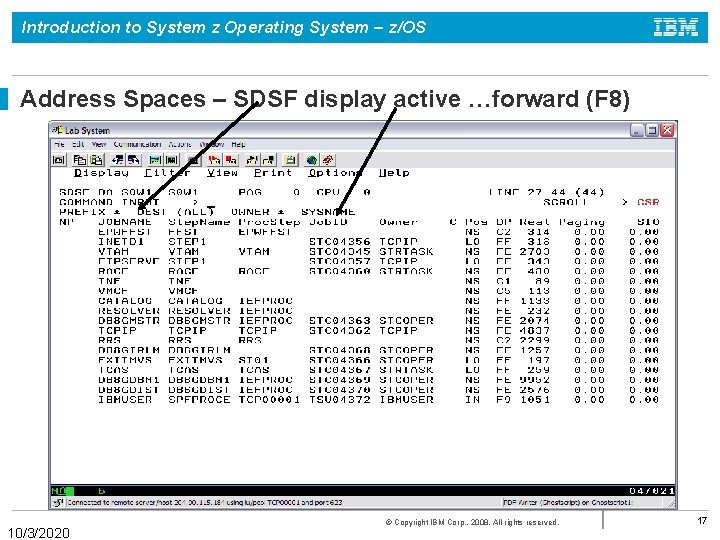720x540 pixels.
Task: Click the Paging column header
Action: (x=582, y=222)
